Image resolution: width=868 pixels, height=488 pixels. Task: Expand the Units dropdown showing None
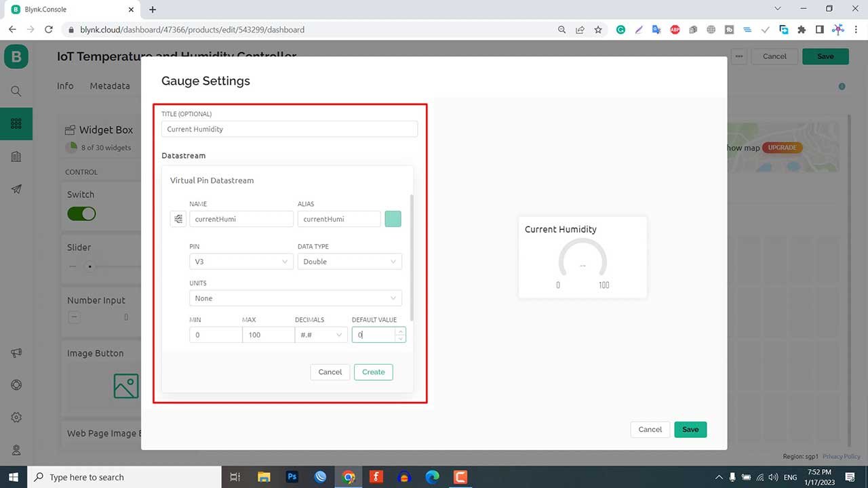click(295, 298)
